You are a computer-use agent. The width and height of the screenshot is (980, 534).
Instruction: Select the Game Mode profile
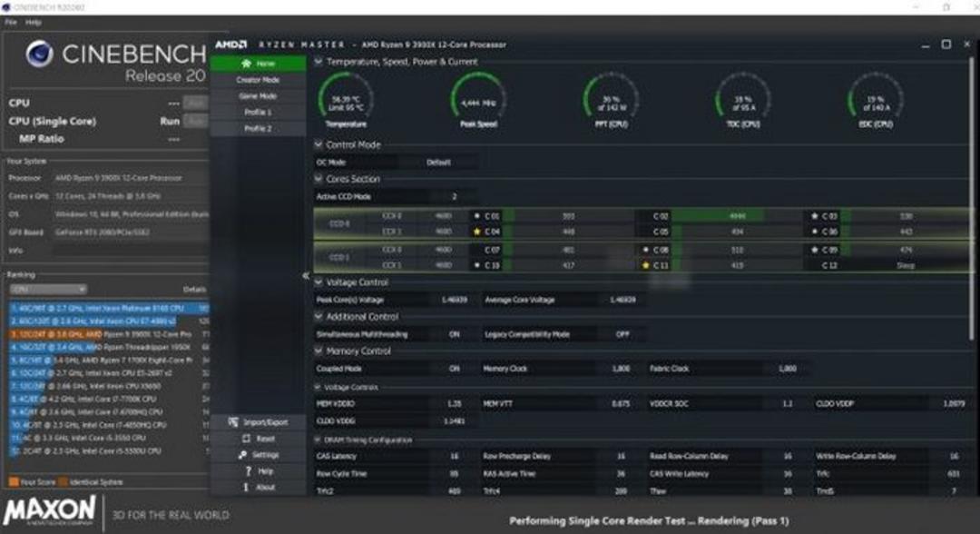(x=258, y=96)
